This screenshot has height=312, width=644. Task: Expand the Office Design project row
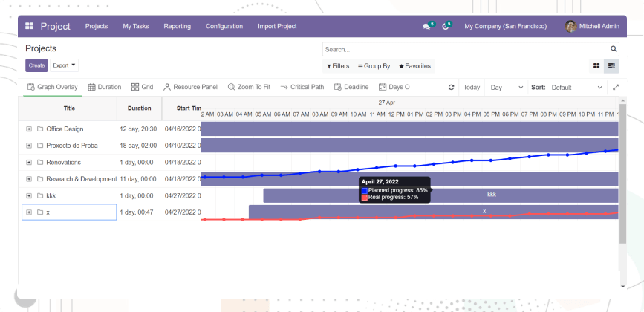coord(29,129)
